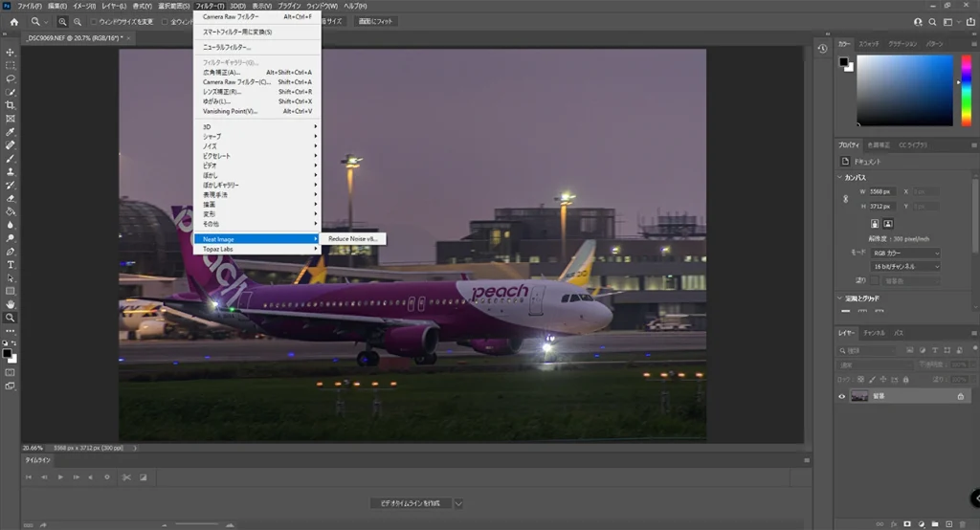Screen dimensions: 980x530
Task: Toggle the resize windows to fit checkbox
Action: [x=93, y=21]
